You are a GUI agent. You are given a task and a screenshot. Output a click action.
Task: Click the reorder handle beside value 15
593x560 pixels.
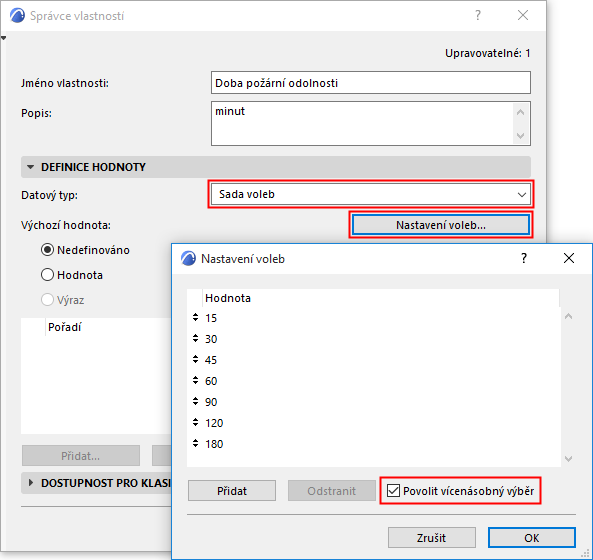click(195, 317)
